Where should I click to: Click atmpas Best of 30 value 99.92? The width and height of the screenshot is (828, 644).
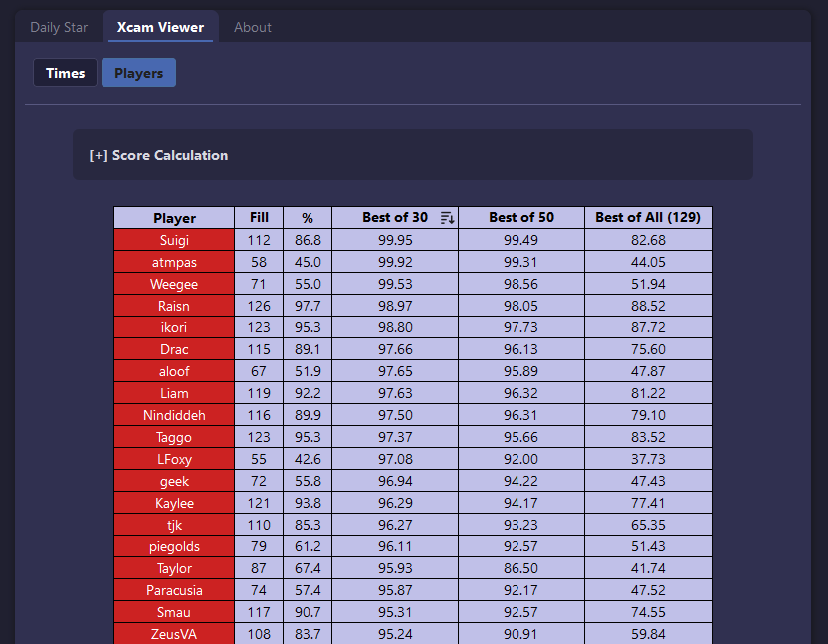[x=395, y=262]
